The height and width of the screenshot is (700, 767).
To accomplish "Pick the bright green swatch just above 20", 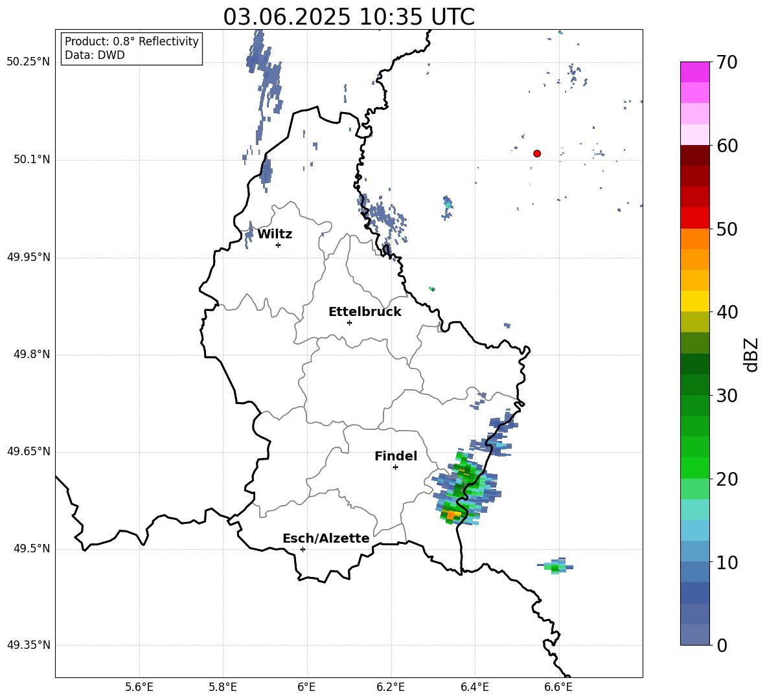I will (695, 468).
